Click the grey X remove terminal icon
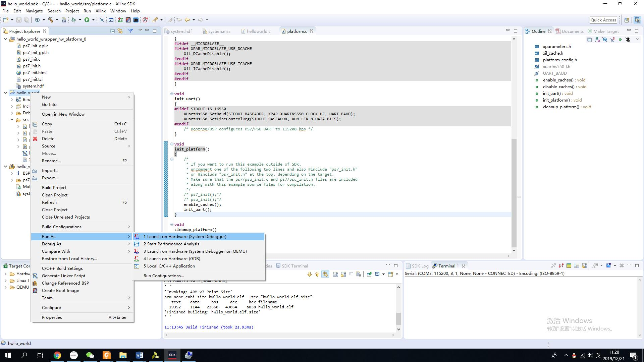 pos(622,265)
